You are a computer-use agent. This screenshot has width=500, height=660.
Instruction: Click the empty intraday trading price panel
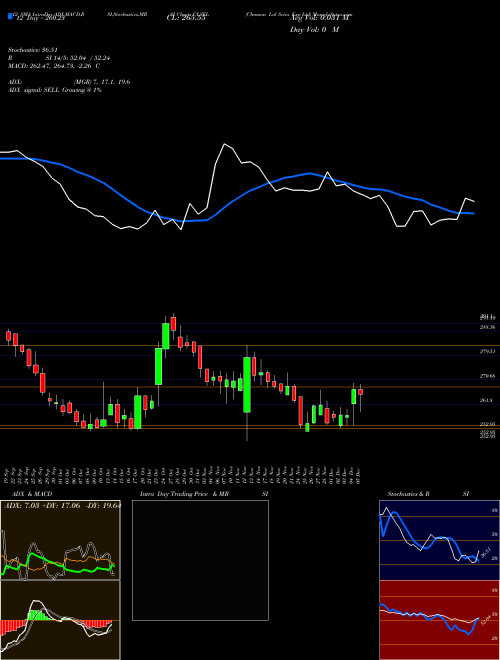(200, 560)
